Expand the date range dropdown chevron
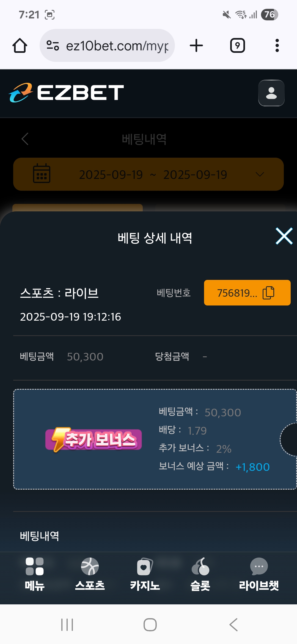The image size is (297, 644). (260, 174)
